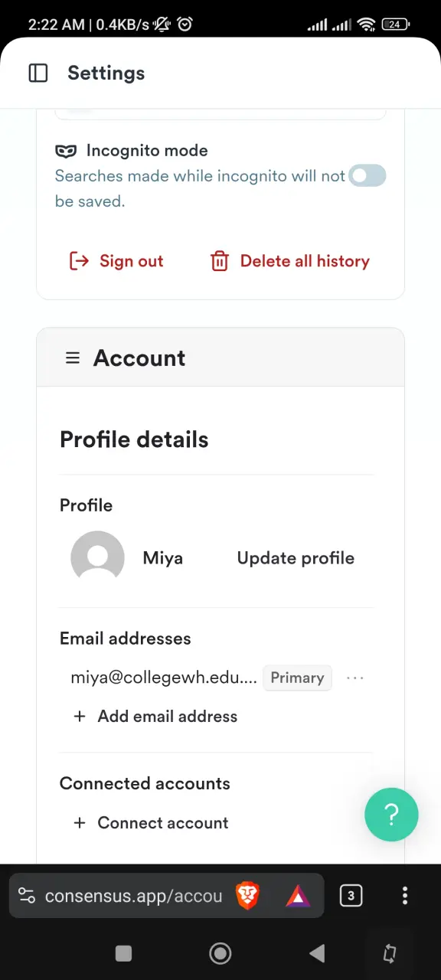441x980 pixels.
Task: Open the tab switcher showing 3 tabs
Action: click(351, 896)
